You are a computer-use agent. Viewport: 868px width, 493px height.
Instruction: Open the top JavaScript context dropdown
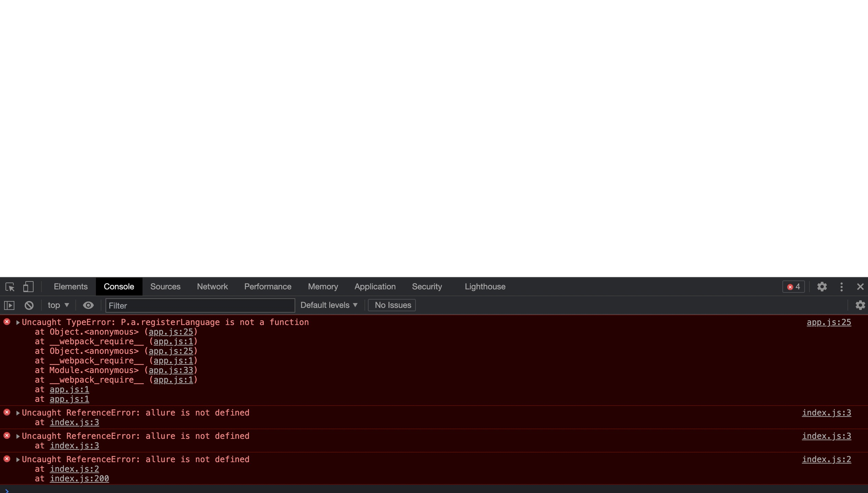[58, 305]
